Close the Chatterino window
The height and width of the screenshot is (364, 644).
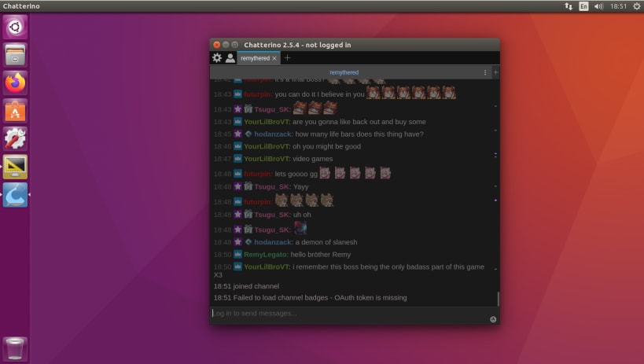click(x=217, y=45)
